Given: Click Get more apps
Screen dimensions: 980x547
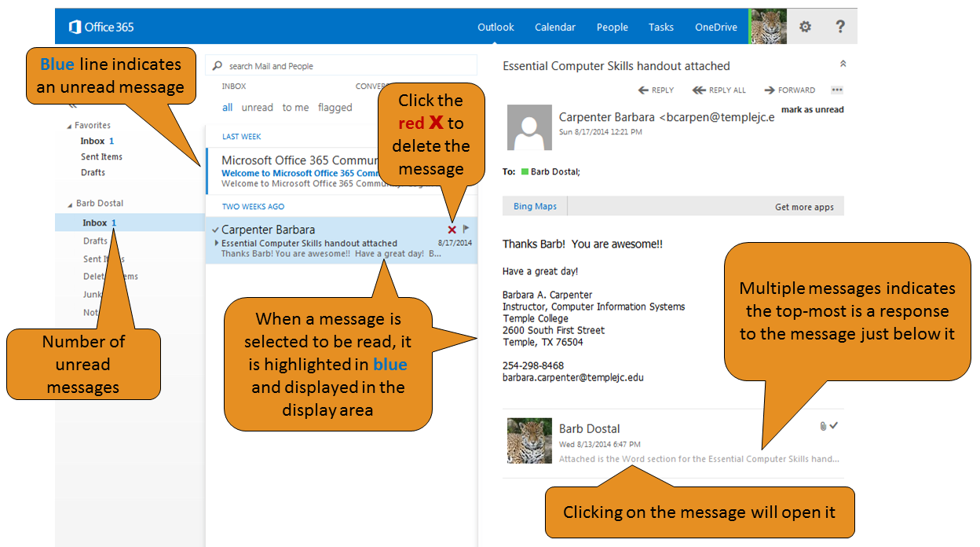Looking at the screenshot, I should [x=804, y=207].
